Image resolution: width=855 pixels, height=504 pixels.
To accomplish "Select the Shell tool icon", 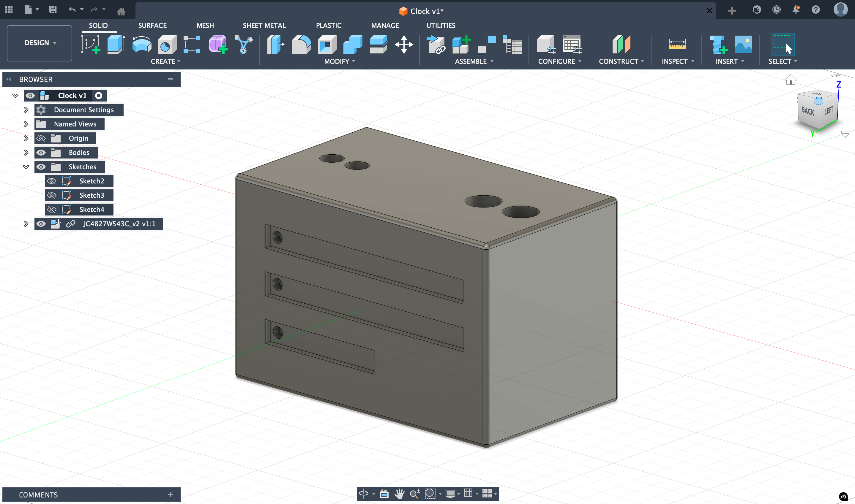I will 326,45.
